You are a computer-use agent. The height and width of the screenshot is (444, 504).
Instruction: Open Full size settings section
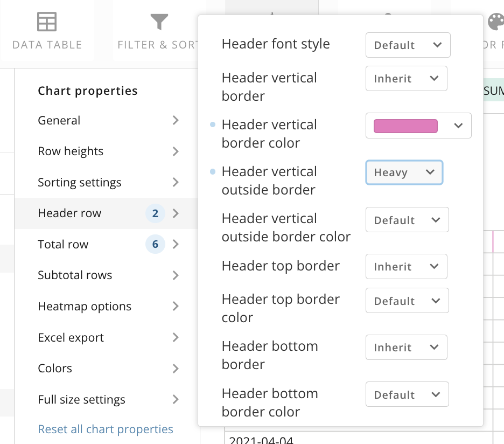tap(81, 400)
